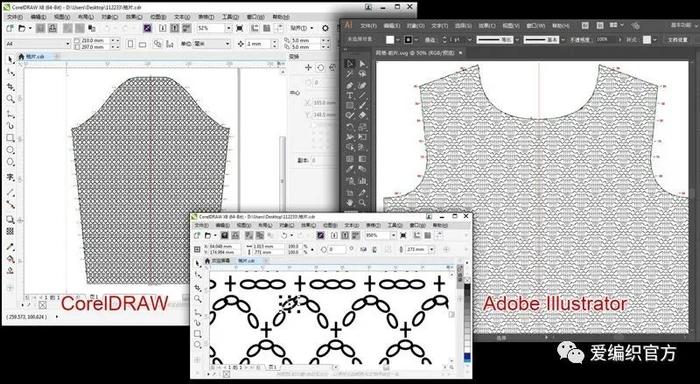This screenshot has width=700, height=384.
Task: Open 位图 menu in large CorelDRAW window
Action: 158,17
